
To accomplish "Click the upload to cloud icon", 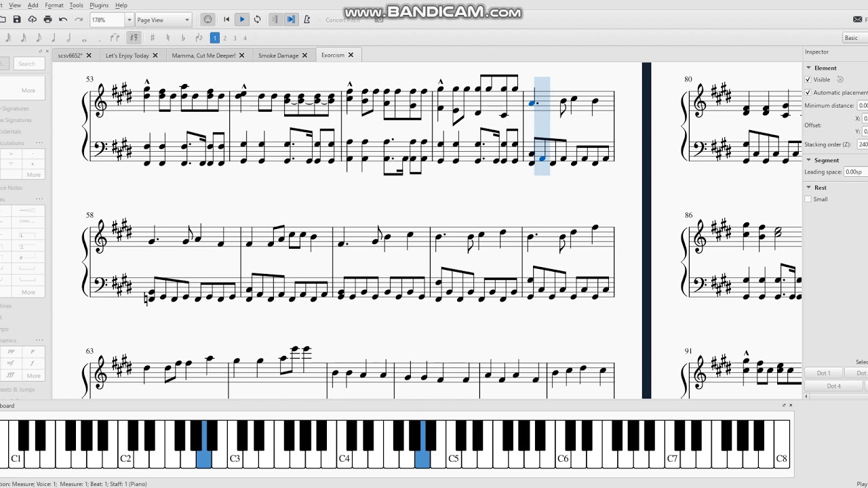I will tap(32, 20).
